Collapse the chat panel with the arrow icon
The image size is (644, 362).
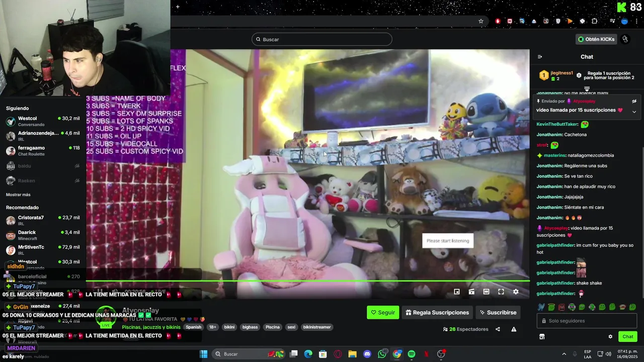coord(540,57)
